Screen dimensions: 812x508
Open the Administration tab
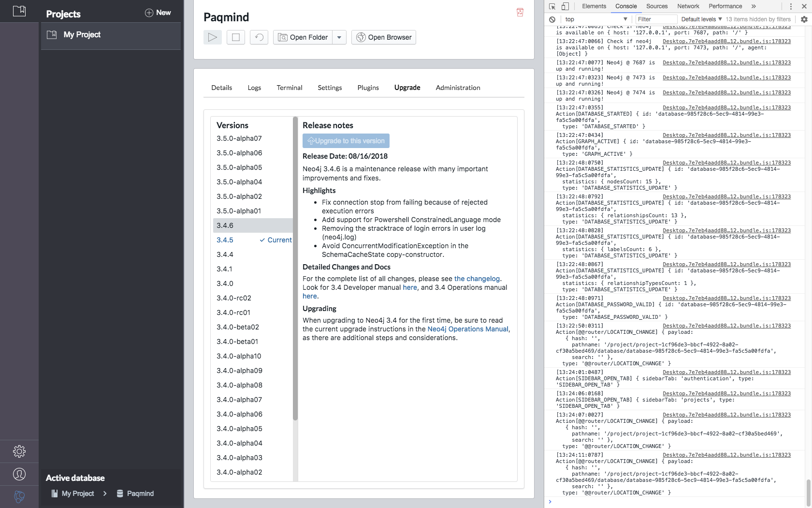click(458, 88)
